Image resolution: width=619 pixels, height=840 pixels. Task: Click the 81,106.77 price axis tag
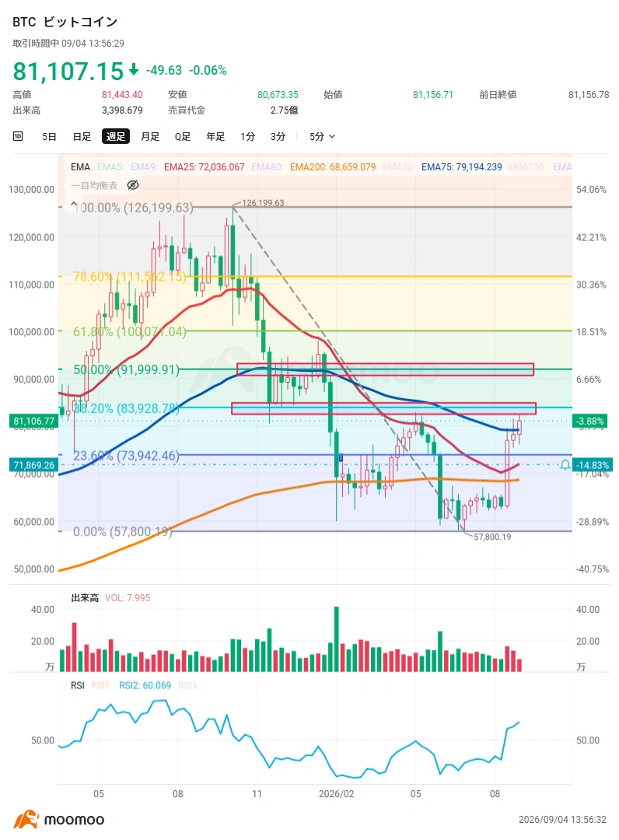(33, 422)
